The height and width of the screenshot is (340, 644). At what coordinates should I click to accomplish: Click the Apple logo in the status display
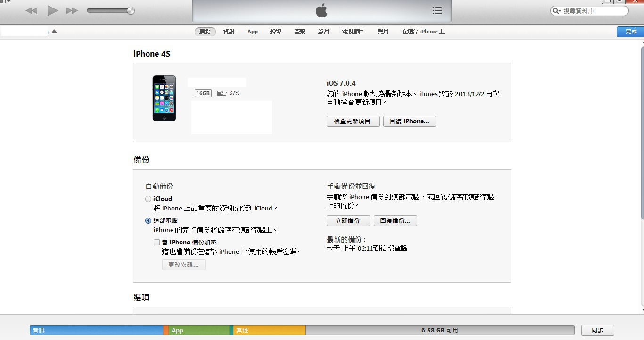tap(322, 10)
